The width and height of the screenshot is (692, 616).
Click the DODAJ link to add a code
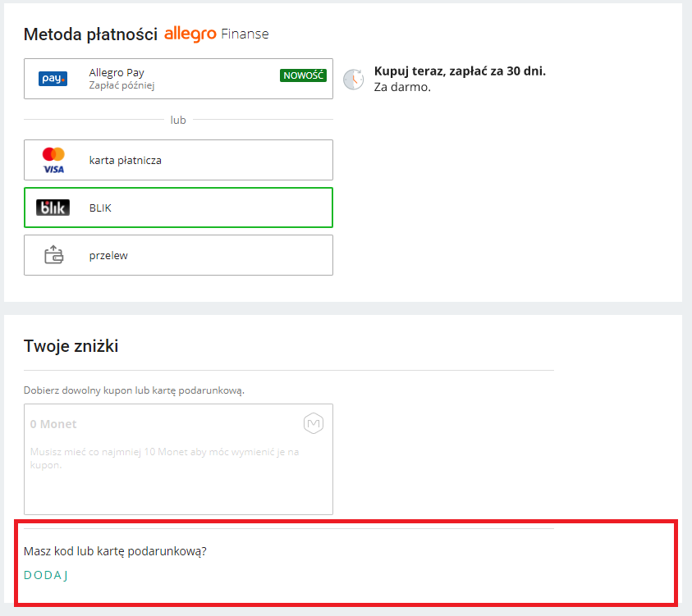click(45, 576)
